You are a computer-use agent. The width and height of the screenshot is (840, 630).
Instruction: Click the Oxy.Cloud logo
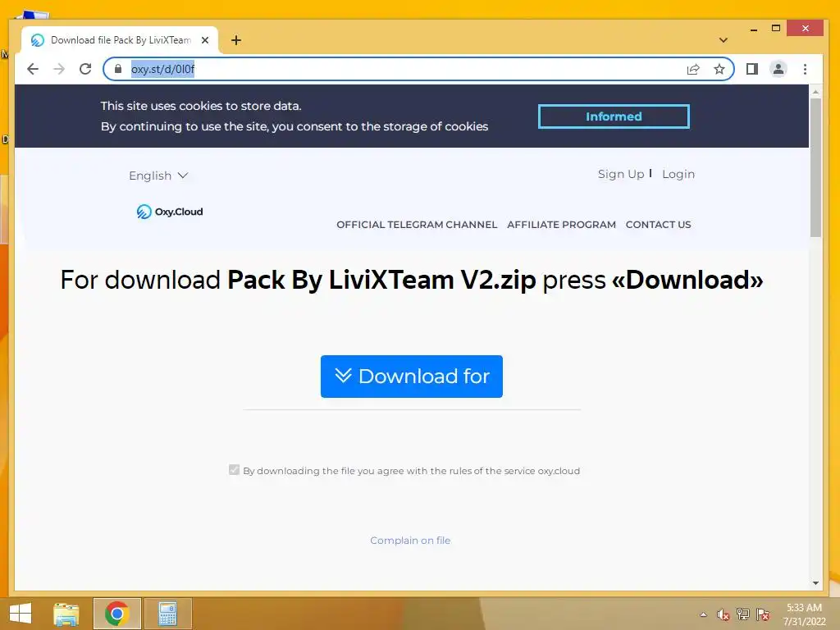pos(170,212)
